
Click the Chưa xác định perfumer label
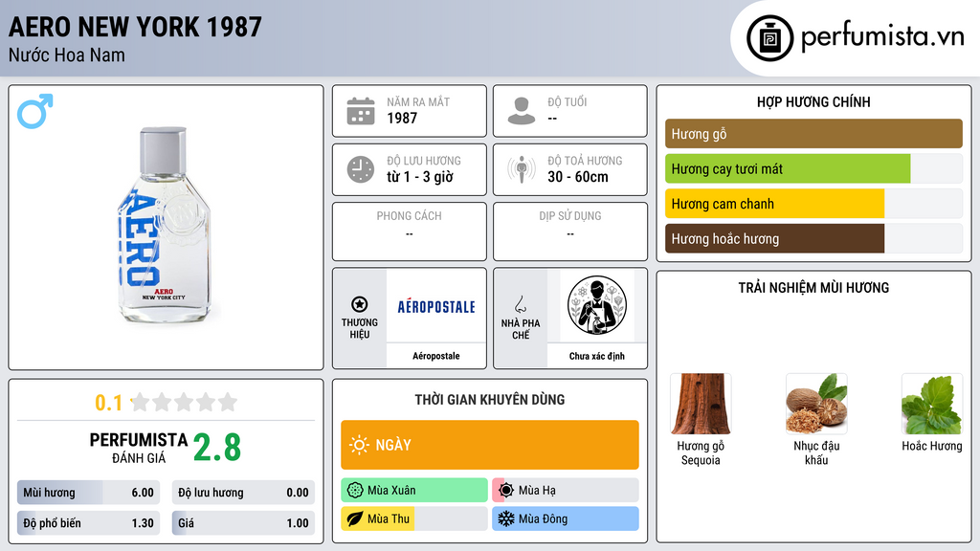(x=597, y=356)
